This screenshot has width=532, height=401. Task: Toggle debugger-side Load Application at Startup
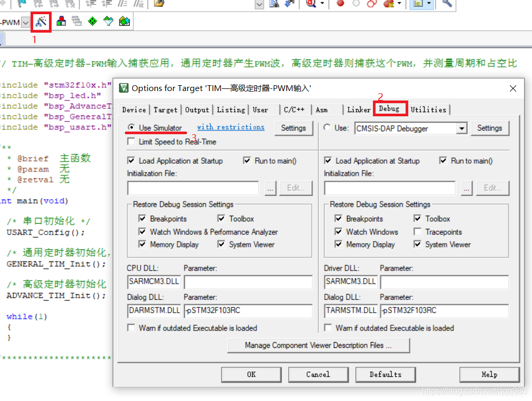tap(328, 161)
